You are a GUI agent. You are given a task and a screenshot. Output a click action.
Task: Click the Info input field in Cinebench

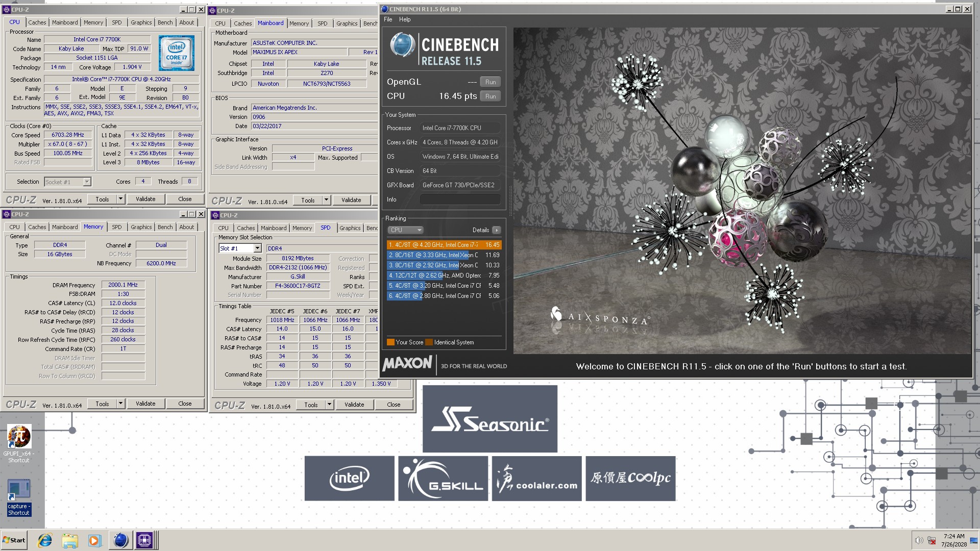click(x=460, y=199)
